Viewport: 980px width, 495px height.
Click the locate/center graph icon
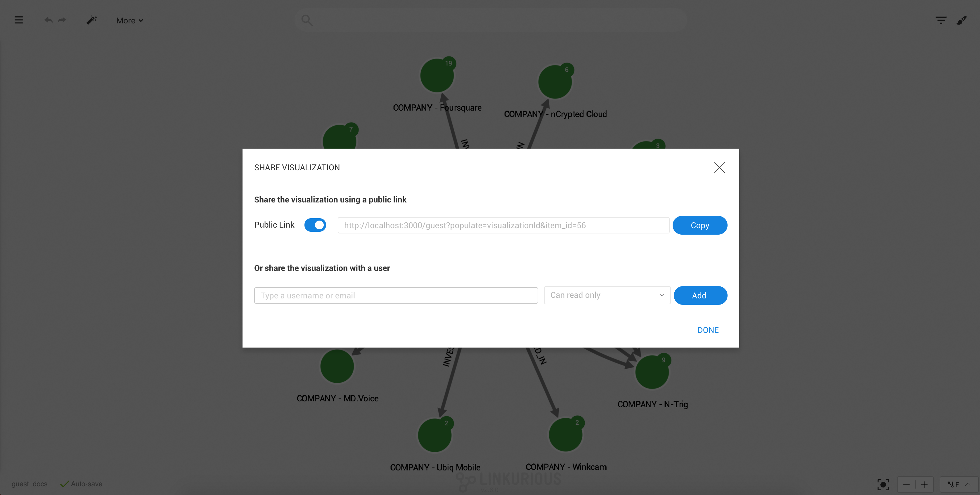(883, 484)
